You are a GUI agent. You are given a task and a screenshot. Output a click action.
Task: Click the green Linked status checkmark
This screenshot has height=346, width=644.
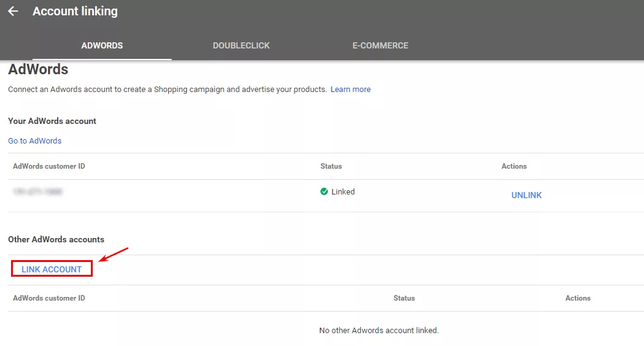(x=324, y=191)
